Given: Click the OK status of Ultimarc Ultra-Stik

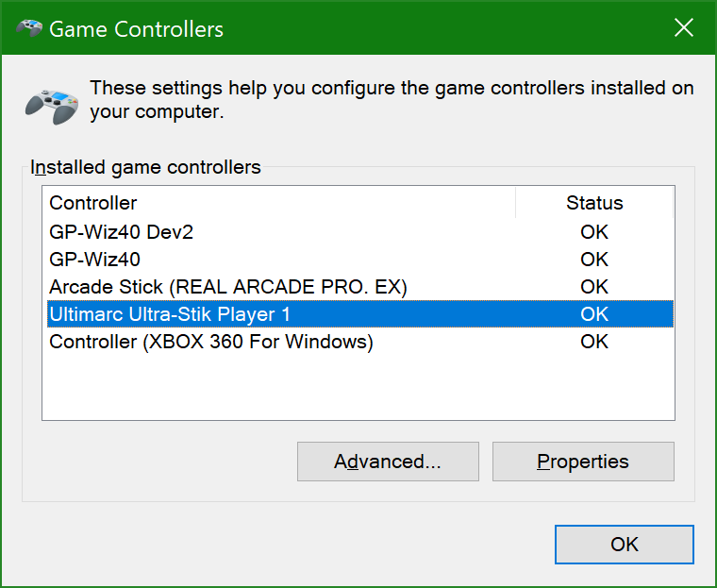Looking at the screenshot, I should pyautogui.click(x=594, y=313).
